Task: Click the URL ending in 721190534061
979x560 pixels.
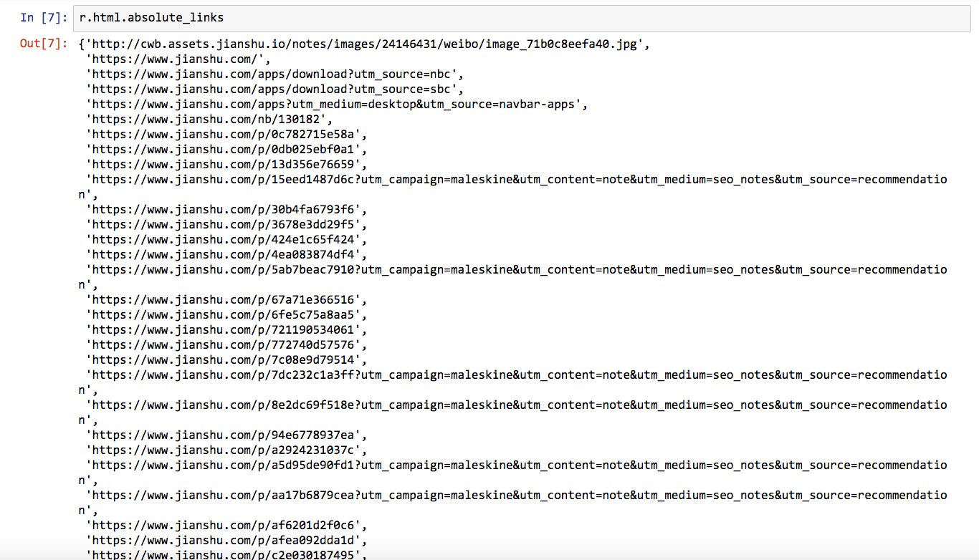Action: point(226,330)
